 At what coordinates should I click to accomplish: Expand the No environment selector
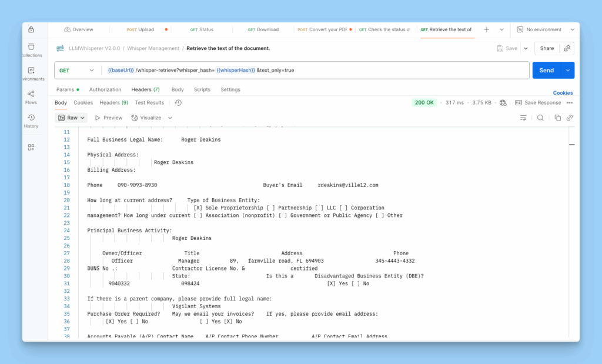pyautogui.click(x=544, y=29)
